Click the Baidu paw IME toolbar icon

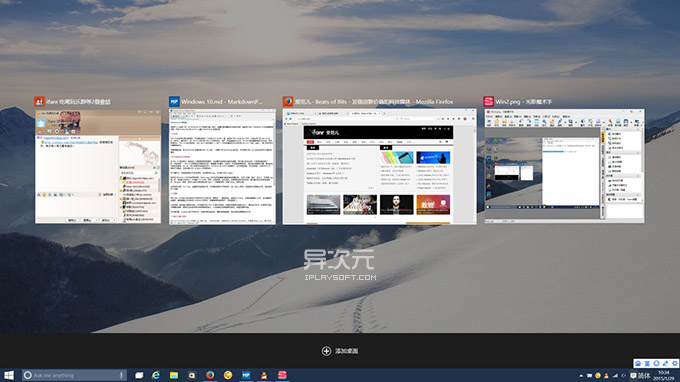[638, 363]
